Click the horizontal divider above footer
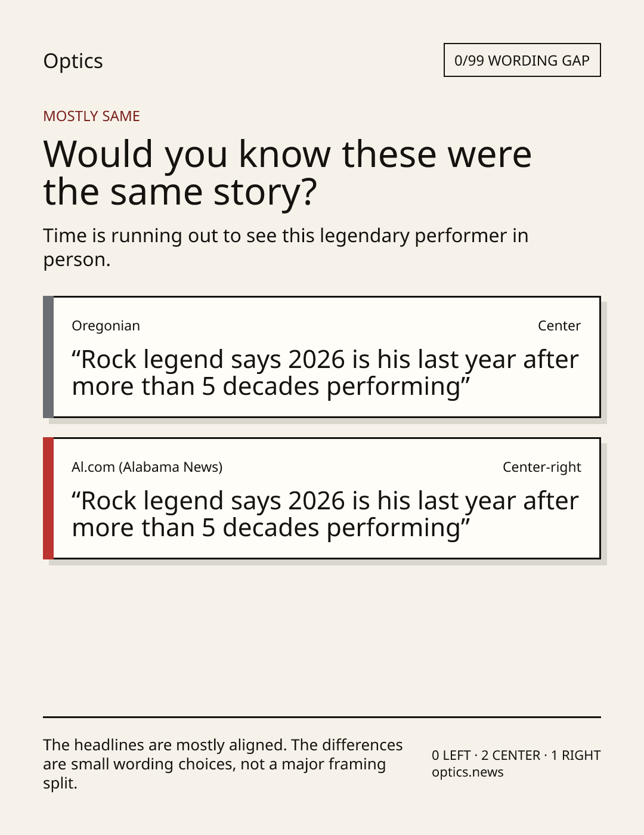Viewport: 644px width, 835px height. pyautogui.click(x=322, y=717)
